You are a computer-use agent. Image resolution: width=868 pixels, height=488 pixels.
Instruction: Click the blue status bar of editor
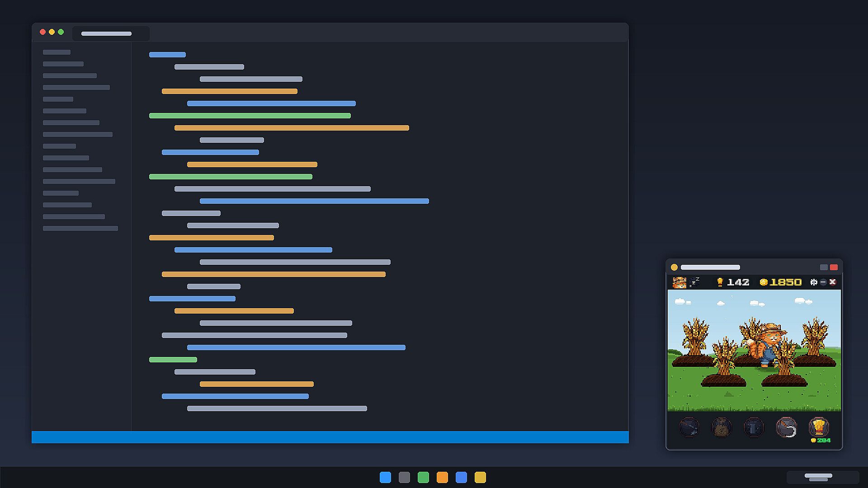click(330, 437)
